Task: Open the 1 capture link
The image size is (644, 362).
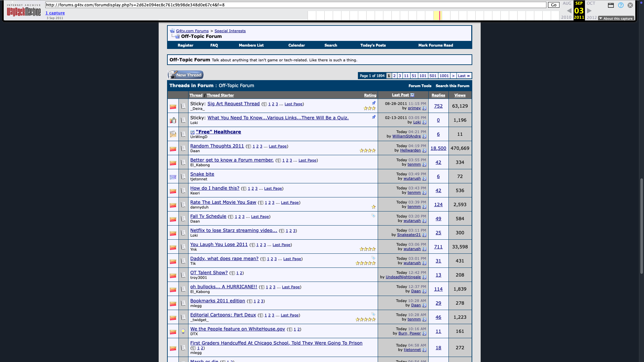Action: pos(55,13)
